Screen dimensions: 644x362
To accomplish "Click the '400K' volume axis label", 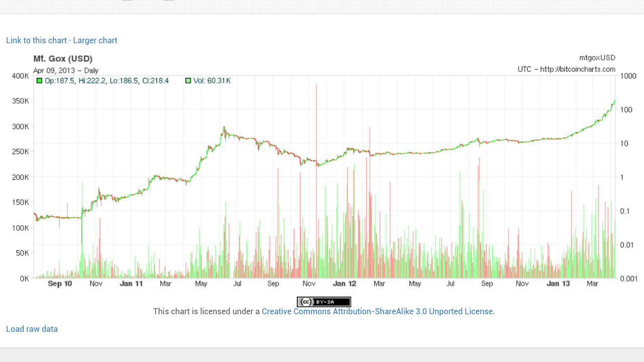I will click(x=21, y=76).
